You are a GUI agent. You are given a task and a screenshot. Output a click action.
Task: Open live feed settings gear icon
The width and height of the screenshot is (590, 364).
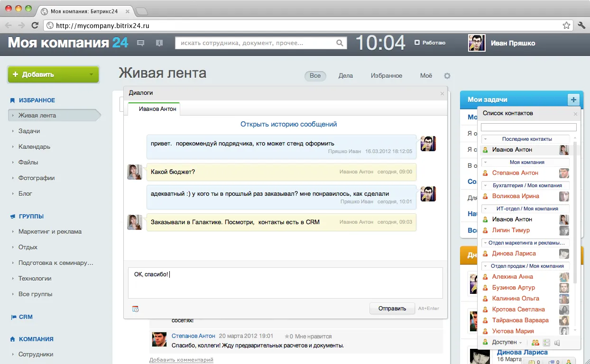point(447,76)
